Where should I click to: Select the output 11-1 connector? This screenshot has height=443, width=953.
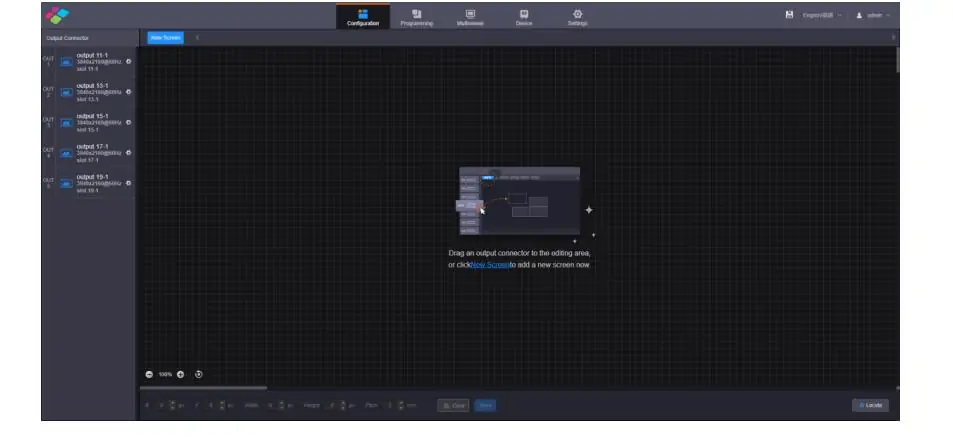pyautogui.click(x=89, y=62)
